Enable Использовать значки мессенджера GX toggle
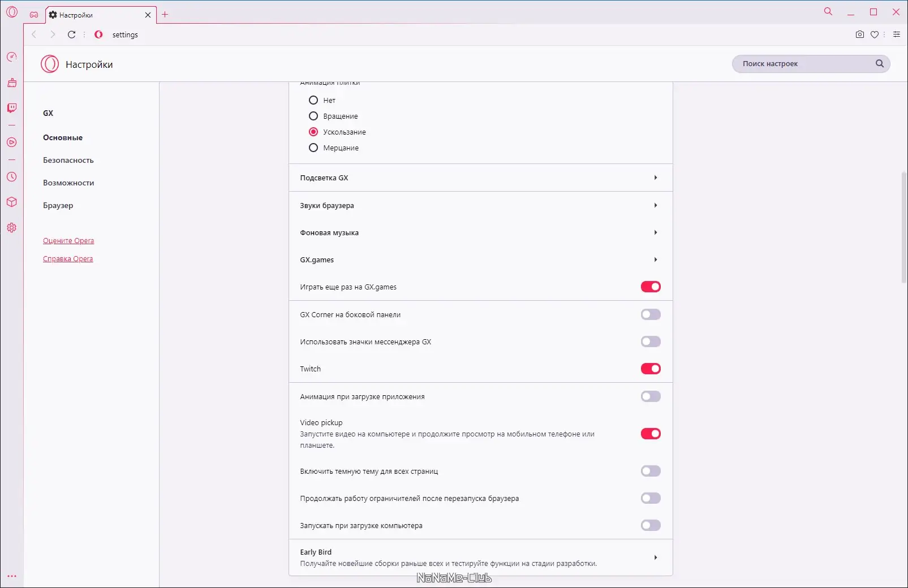The image size is (908, 588). (x=651, y=342)
